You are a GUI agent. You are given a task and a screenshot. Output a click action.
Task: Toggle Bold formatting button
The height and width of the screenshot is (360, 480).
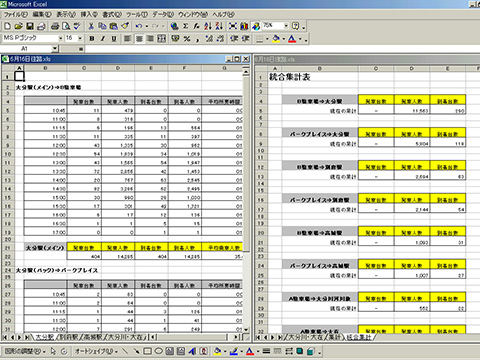coord(92,39)
